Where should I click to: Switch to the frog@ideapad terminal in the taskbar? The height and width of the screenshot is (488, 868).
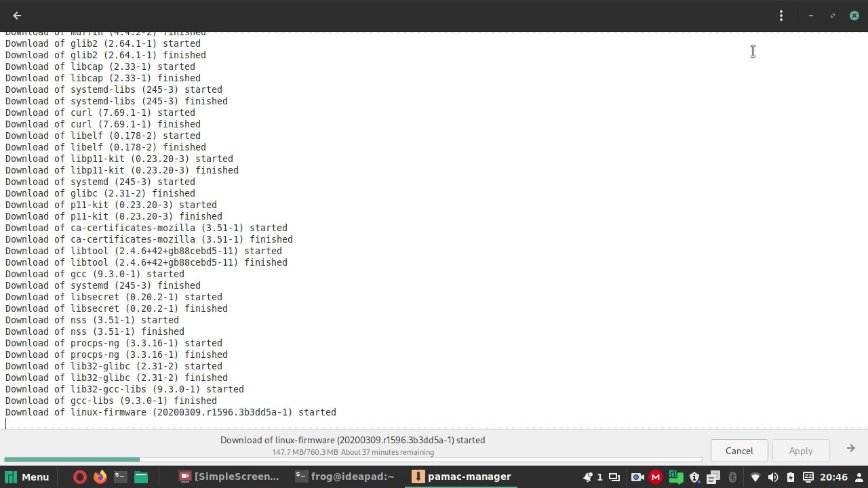(x=344, y=476)
